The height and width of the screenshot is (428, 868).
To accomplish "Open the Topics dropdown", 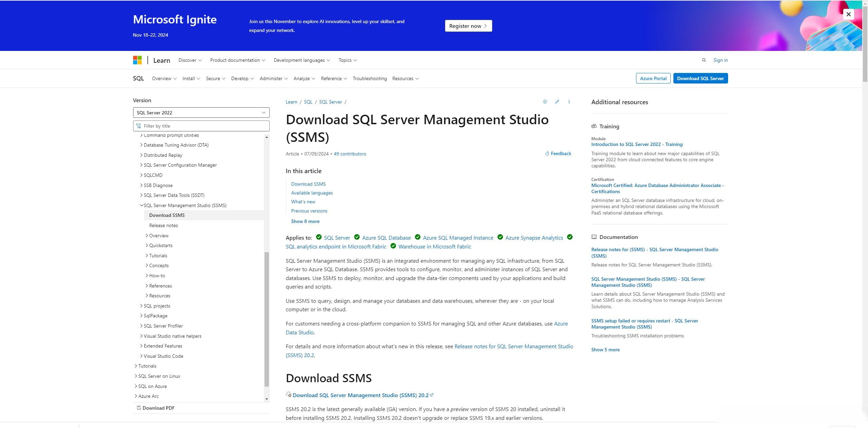I will point(348,60).
